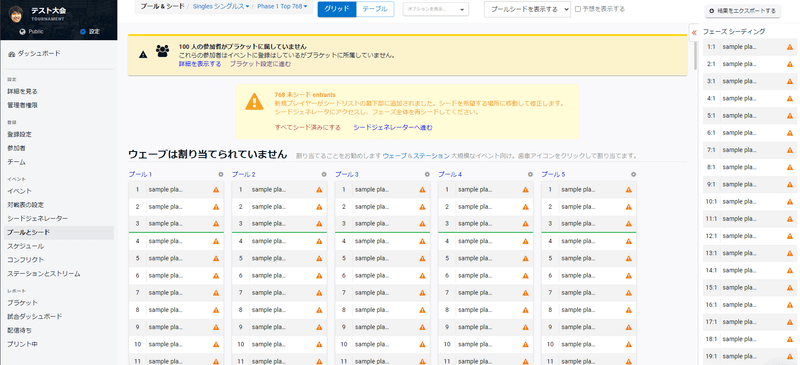Click the Pool 3 gear settings icon
The width and height of the screenshot is (800, 365).
[427, 175]
